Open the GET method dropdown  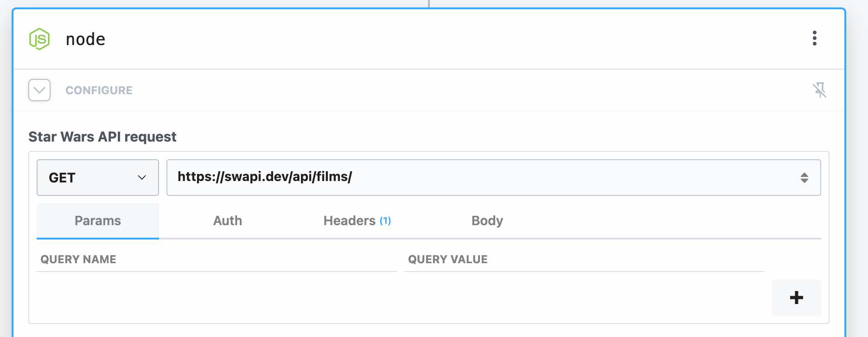pyautogui.click(x=98, y=177)
